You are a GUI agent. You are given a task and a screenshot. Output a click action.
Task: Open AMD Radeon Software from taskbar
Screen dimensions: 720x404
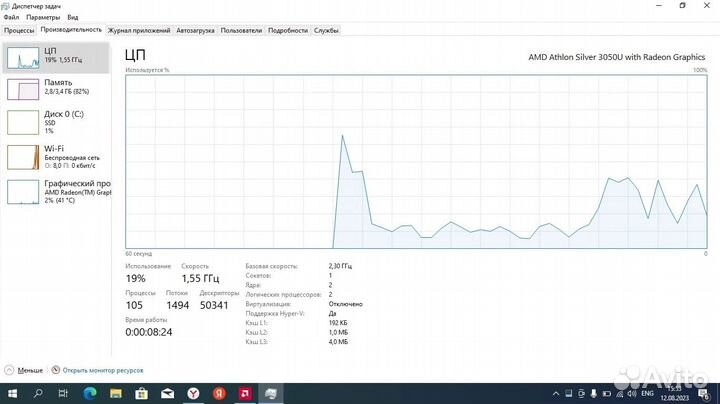[x=245, y=393]
